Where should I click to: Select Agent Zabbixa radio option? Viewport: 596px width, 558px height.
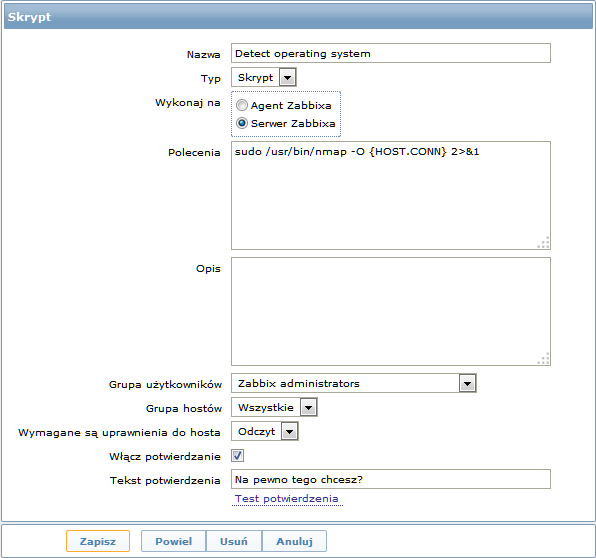[242, 105]
